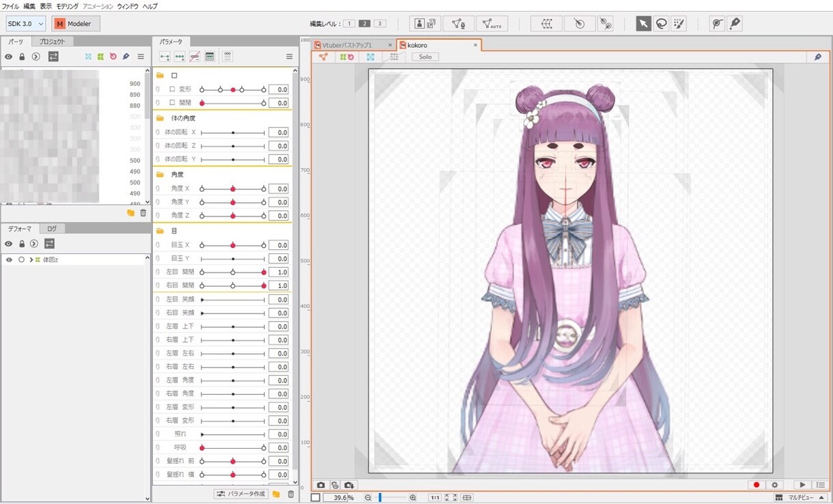The image size is (833, 504).
Task: Select the lasso selection tool
Action: click(661, 24)
